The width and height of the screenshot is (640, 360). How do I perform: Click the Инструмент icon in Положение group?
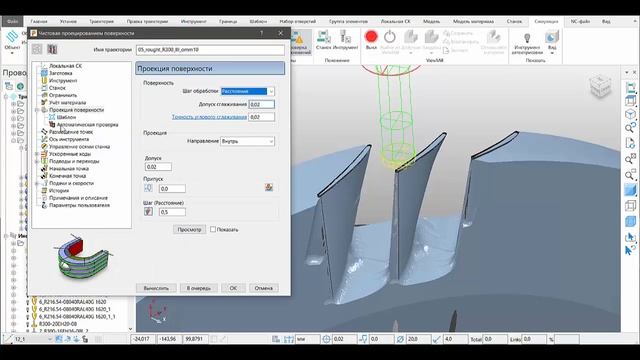coord(345,37)
